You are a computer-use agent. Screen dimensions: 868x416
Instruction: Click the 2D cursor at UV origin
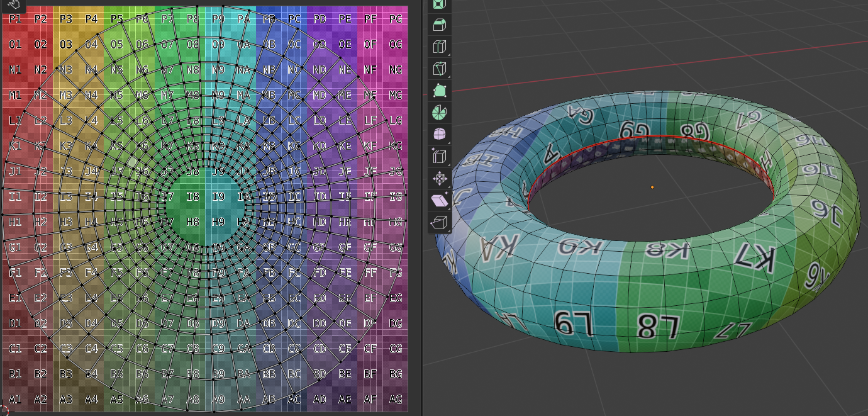point(3,412)
